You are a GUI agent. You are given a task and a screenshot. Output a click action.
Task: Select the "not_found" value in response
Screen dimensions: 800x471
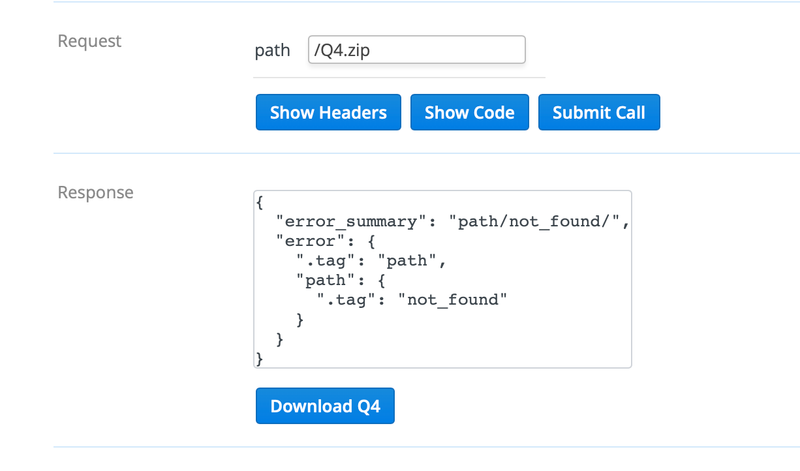[453, 300]
